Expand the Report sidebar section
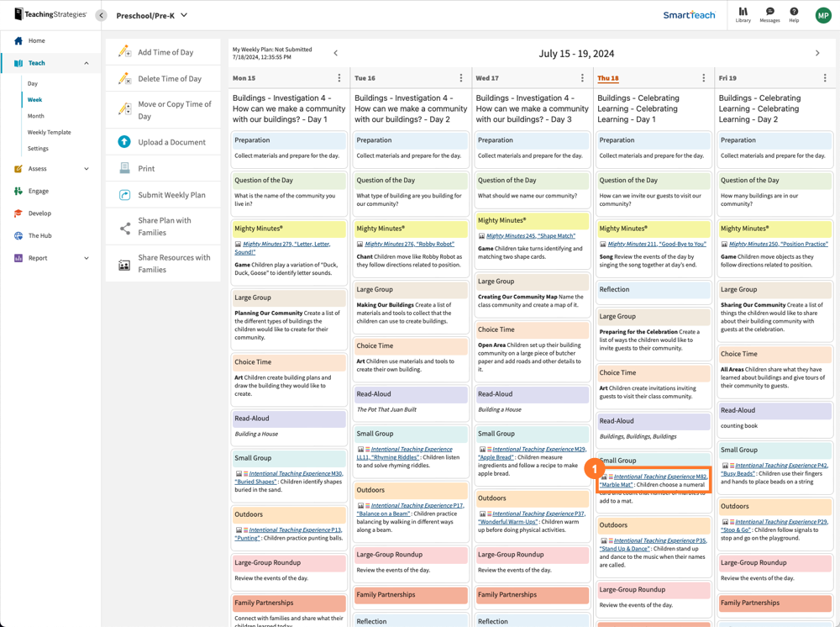The width and height of the screenshot is (840, 627). point(86,258)
